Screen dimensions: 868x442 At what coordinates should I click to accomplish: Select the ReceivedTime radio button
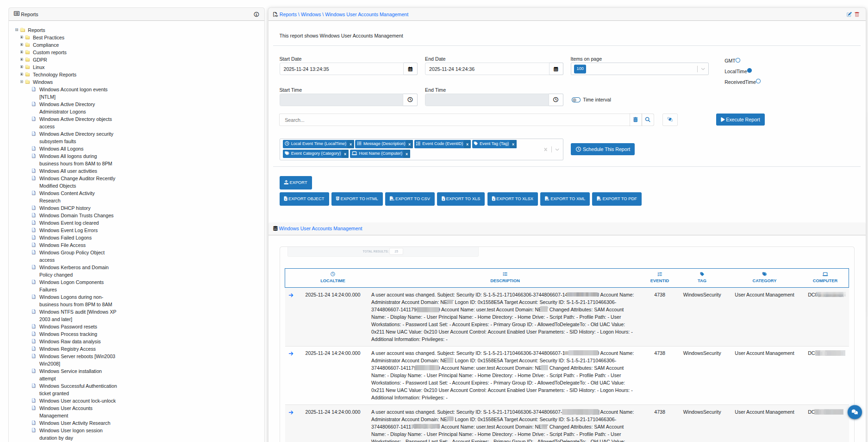tap(759, 81)
